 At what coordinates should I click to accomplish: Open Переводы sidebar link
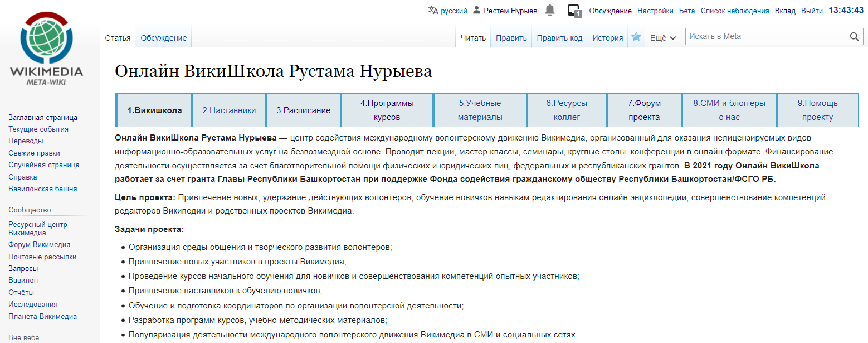(x=26, y=141)
